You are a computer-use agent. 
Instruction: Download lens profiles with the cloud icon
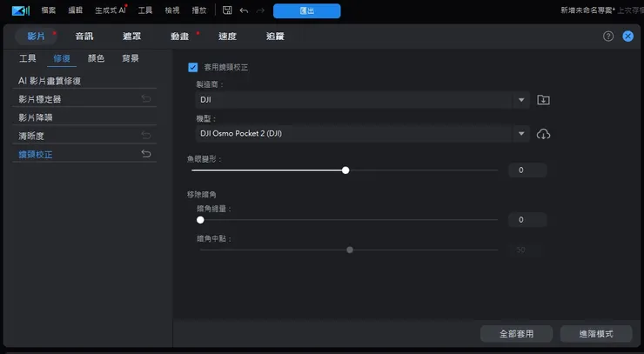[x=543, y=134]
